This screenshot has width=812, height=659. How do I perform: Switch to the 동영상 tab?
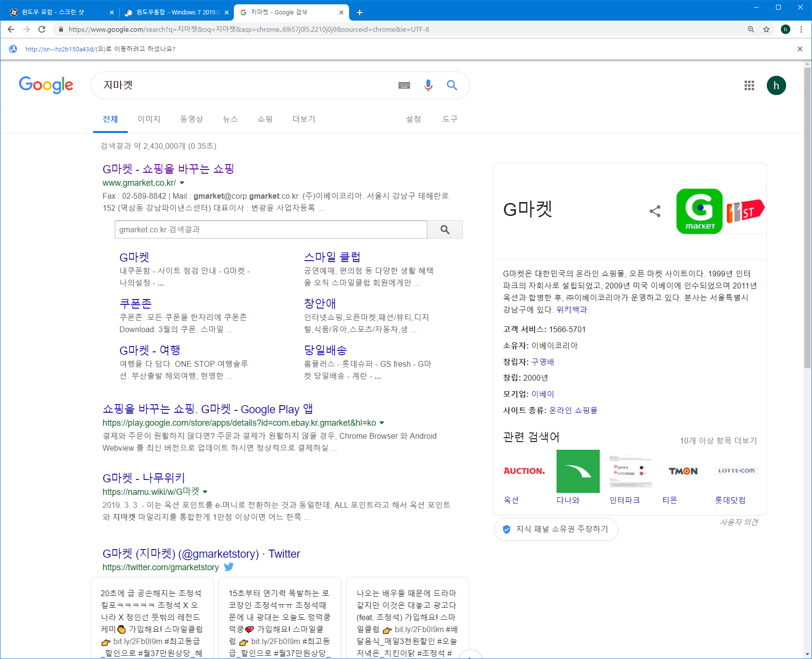click(x=192, y=119)
